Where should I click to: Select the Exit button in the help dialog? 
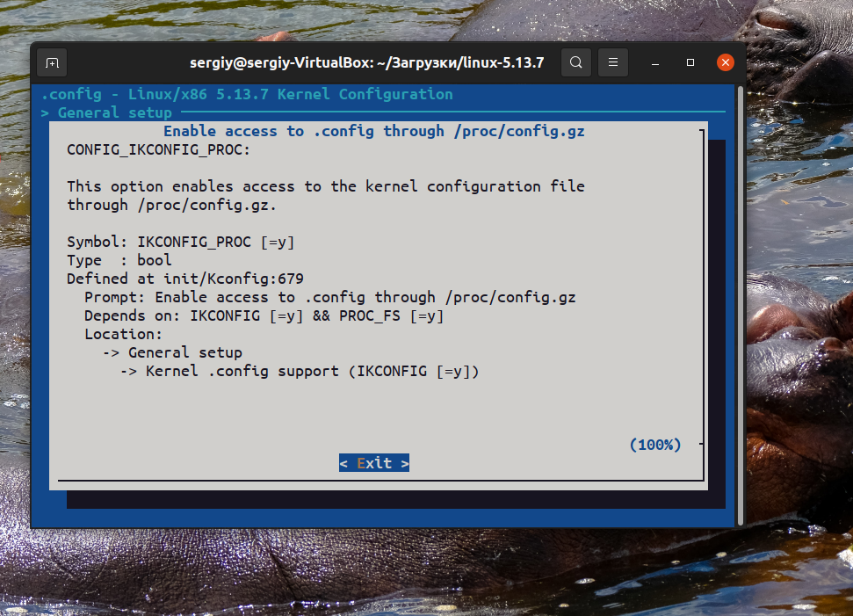coord(374,463)
